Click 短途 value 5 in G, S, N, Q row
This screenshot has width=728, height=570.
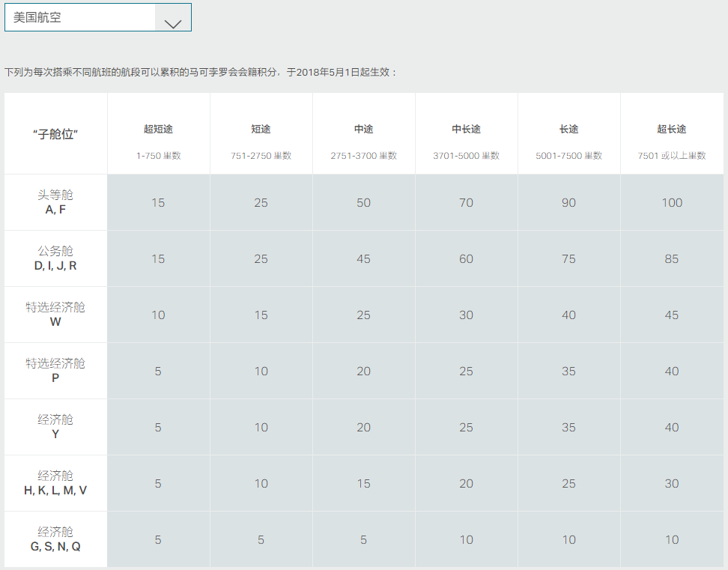point(261,540)
